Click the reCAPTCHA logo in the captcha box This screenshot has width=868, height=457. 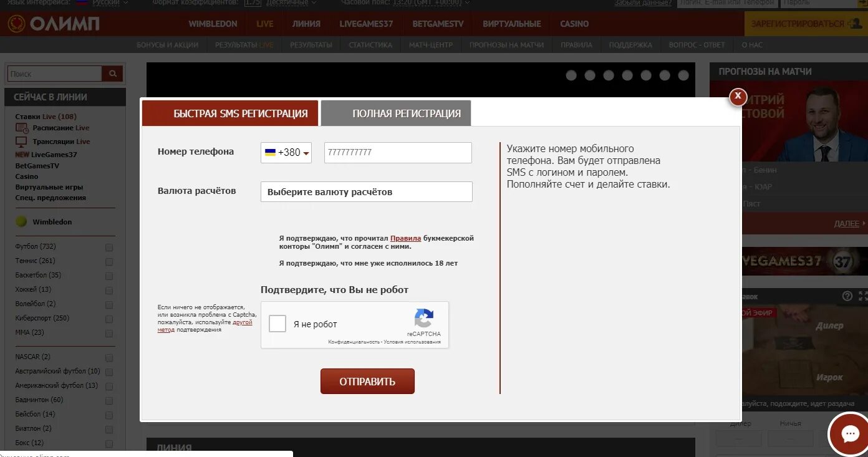(x=424, y=318)
